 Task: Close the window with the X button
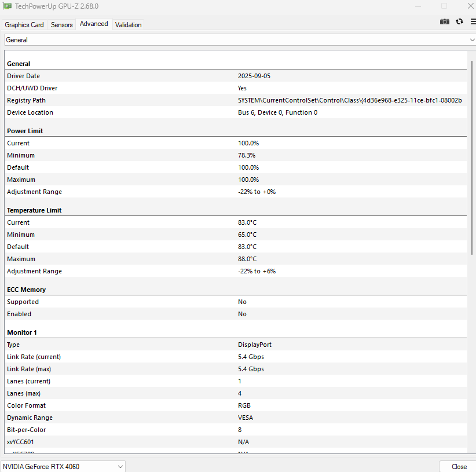[x=471, y=6]
